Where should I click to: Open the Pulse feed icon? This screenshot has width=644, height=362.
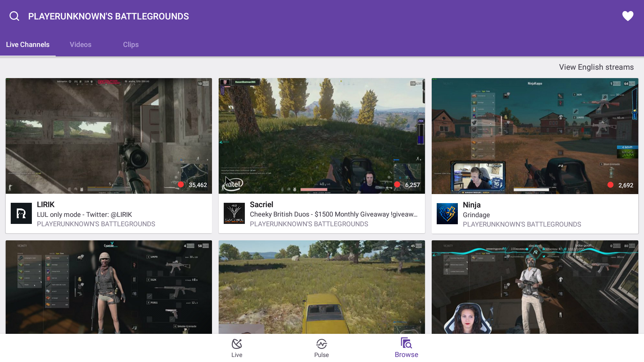(x=321, y=344)
